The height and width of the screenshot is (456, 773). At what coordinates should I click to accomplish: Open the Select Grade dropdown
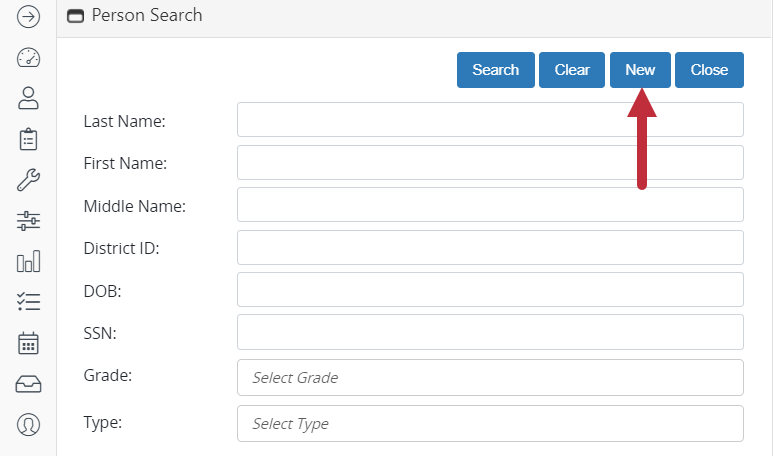point(490,378)
